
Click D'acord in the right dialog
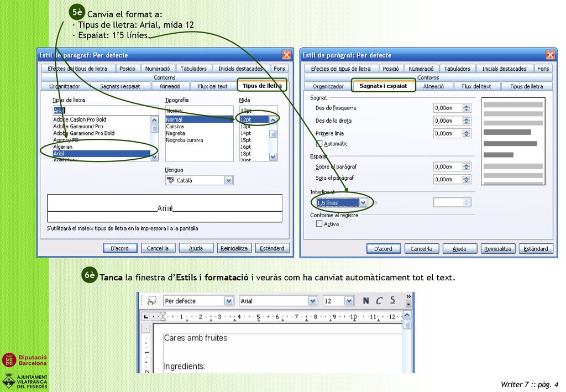point(384,249)
